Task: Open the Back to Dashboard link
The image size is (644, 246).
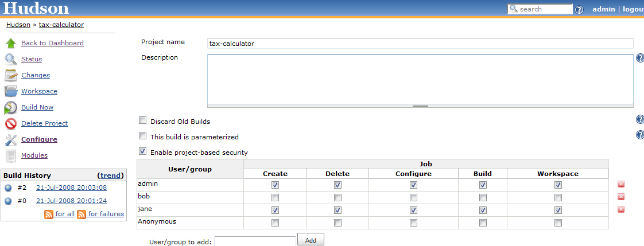Action: [x=53, y=43]
